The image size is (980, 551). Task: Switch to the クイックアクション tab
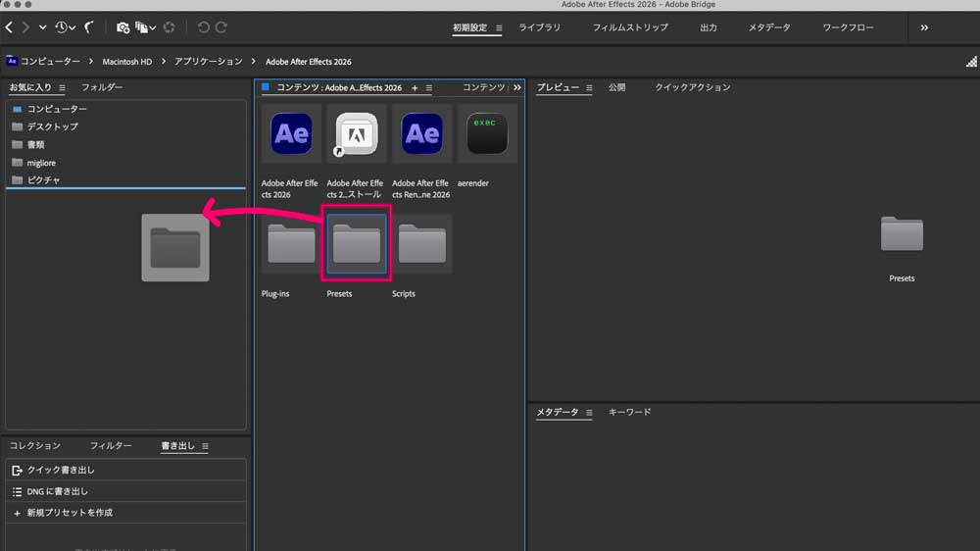click(x=693, y=87)
